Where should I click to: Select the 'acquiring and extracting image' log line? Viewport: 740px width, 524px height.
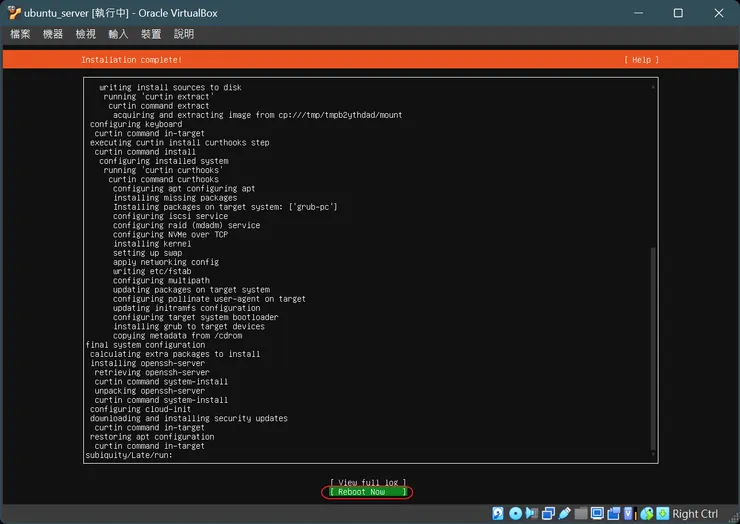click(x=257, y=115)
